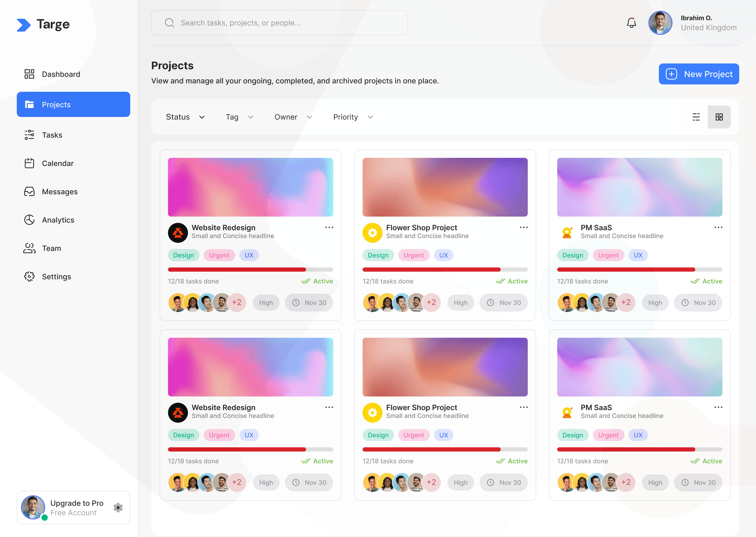Click United Kingdom under Ibrahim O.
The image size is (756, 537).
pyautogui.click(x=708, y=28)
